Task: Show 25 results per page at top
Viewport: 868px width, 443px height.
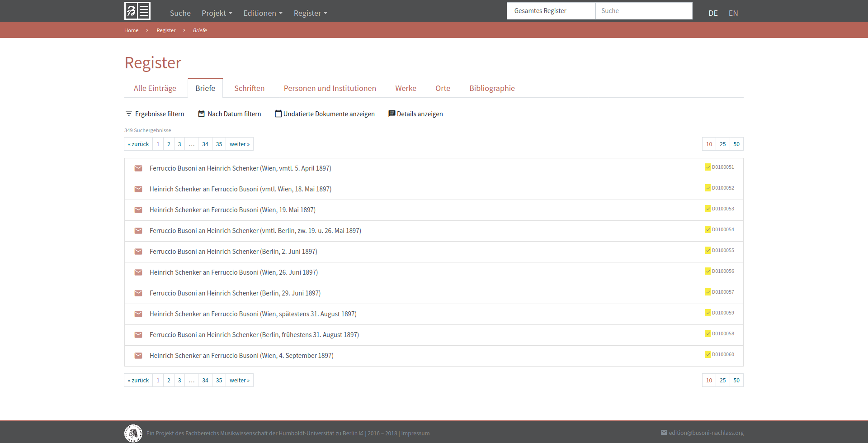Action: 723,144
